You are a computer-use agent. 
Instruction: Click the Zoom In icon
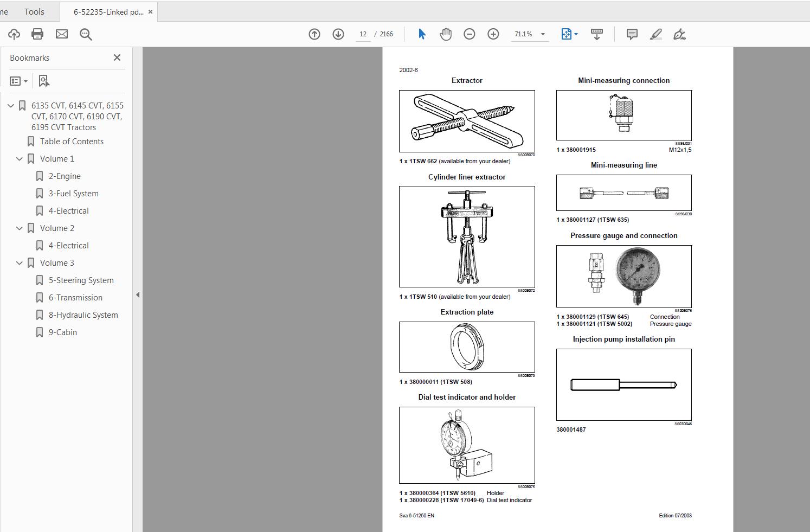[493, 34]
